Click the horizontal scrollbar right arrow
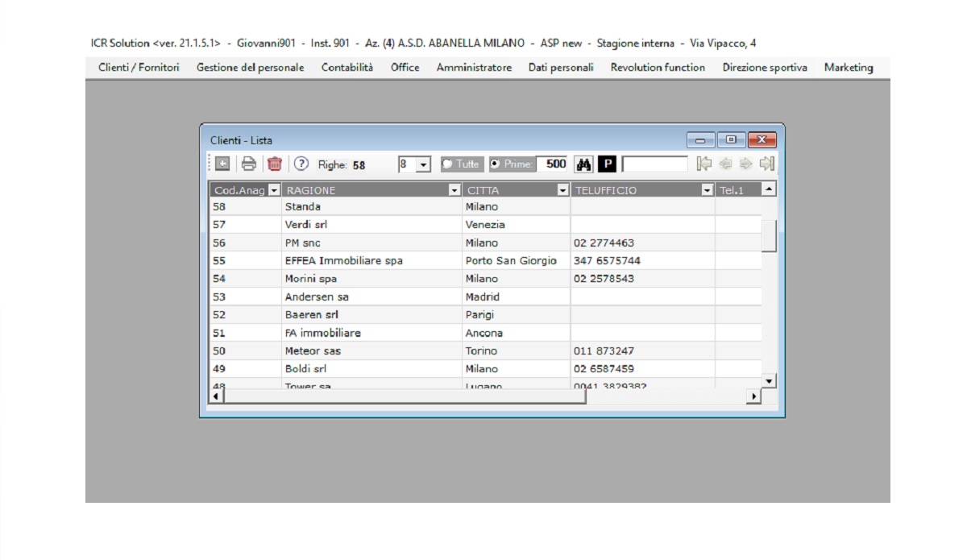 coord(755,396)
